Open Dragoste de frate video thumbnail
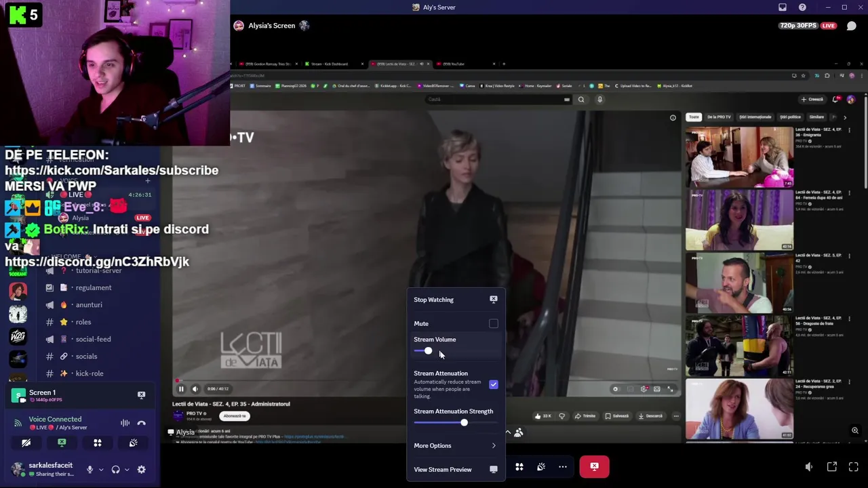The height and width of the screenshot is (488, 868). (x=739, y=346)
